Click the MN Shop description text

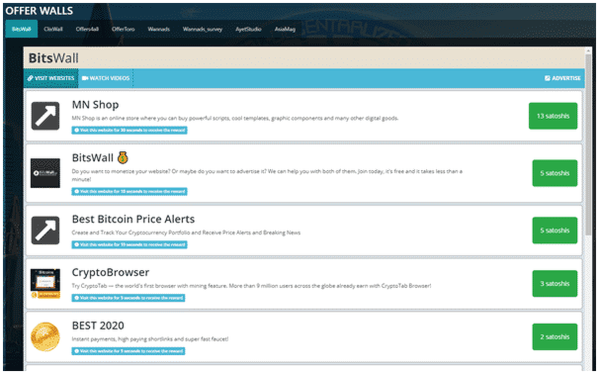click(235, 118)
